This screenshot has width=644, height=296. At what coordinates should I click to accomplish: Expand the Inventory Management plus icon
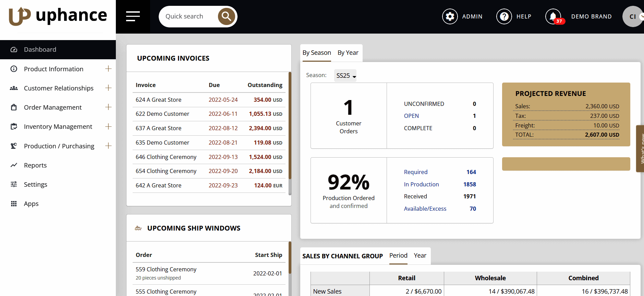108,127
